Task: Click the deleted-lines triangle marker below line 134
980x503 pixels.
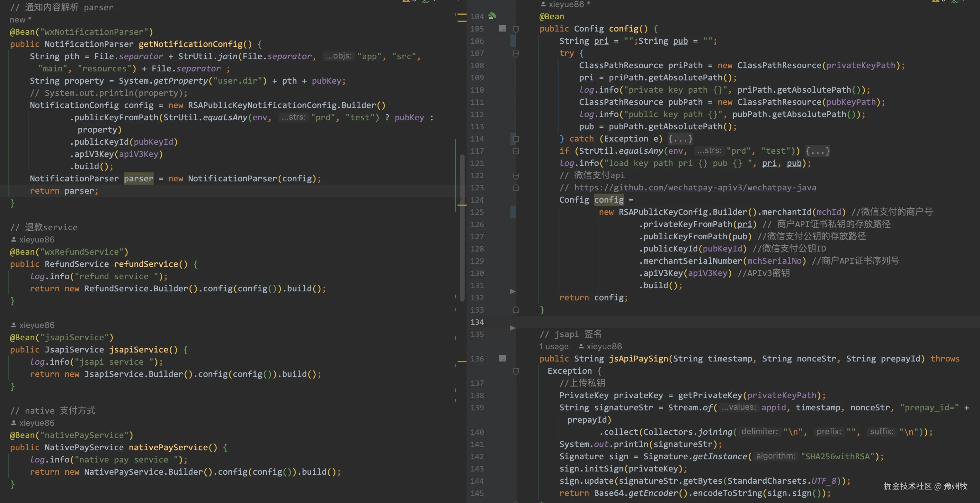Action: 512,328
